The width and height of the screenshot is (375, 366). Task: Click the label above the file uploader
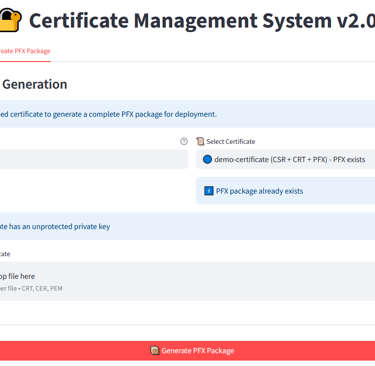tap(5, 254)
